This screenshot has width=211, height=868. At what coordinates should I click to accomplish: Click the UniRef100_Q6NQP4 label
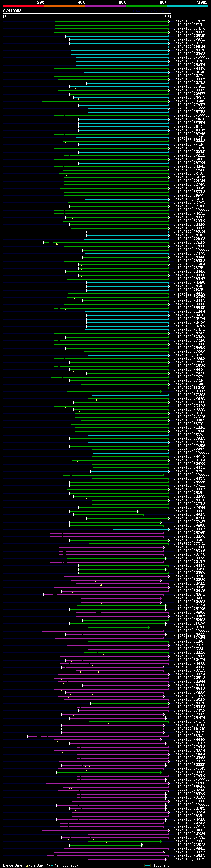pos(189,65)
